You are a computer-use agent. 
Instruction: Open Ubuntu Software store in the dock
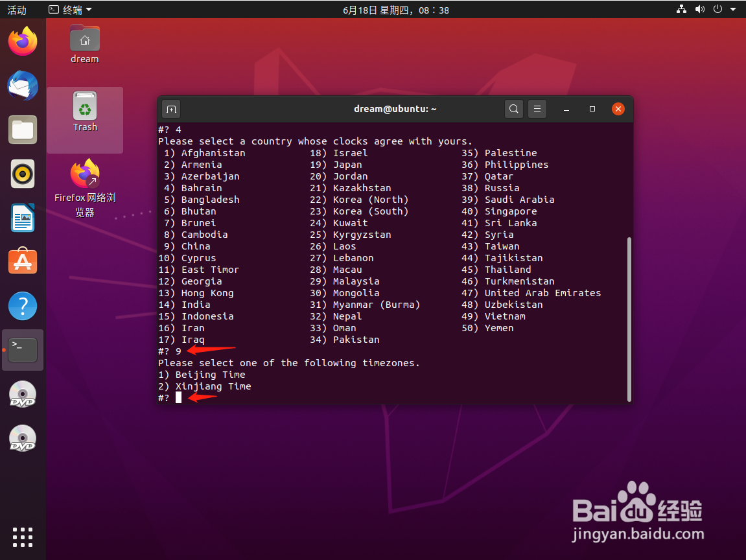pos(23,261)
